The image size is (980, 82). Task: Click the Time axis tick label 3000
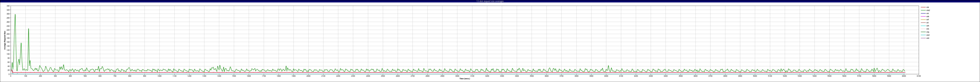457,76
